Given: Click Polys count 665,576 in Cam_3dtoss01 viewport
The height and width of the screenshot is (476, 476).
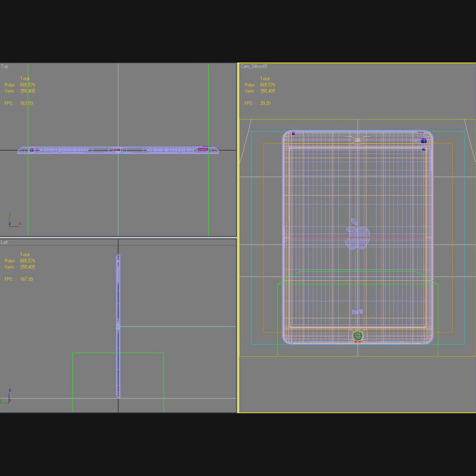Looking at the screenshot, I should [x=268, y=85].
